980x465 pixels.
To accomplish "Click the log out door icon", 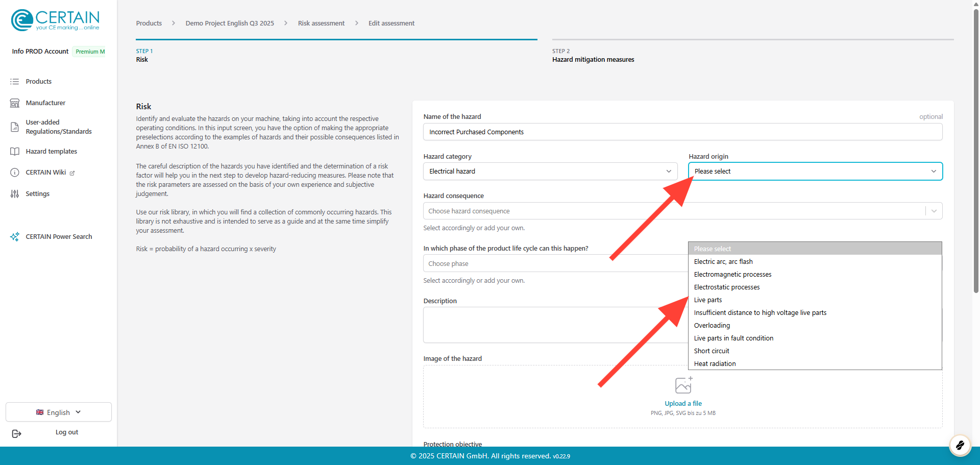I will pos(16,433).
